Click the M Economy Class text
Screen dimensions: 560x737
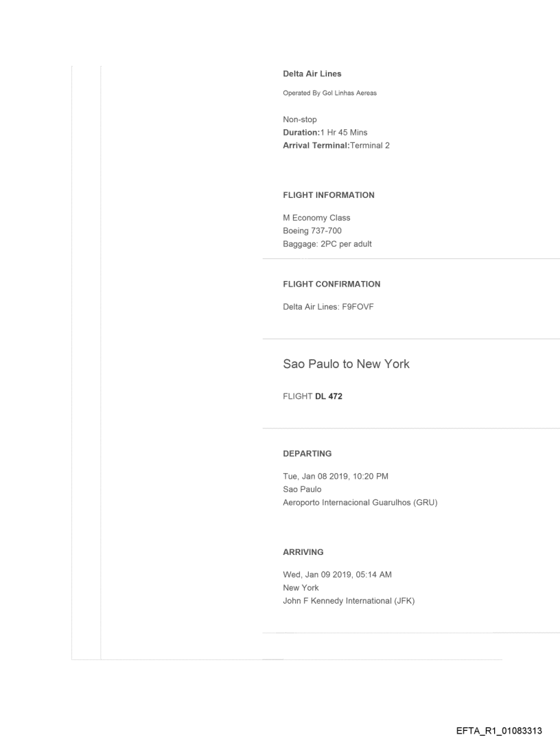[316, 218]
